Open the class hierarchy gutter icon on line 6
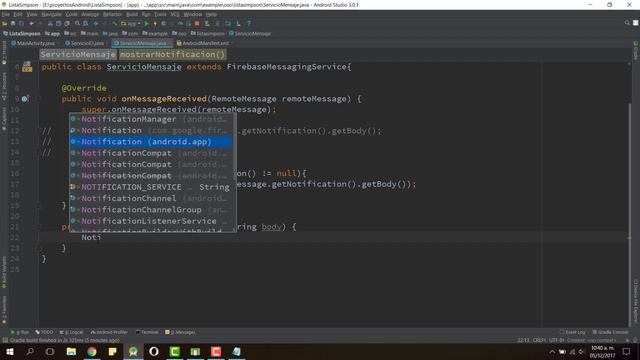640x360 pixels. 27,67
